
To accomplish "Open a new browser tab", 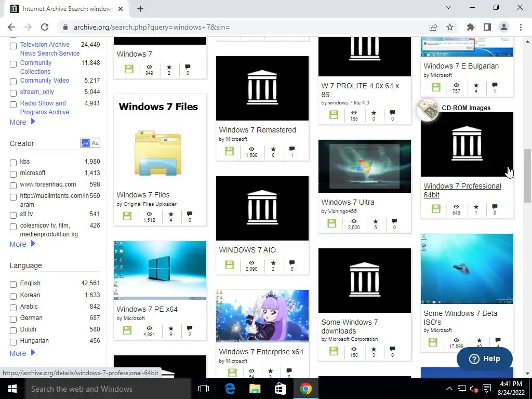I will click(140, 9).
